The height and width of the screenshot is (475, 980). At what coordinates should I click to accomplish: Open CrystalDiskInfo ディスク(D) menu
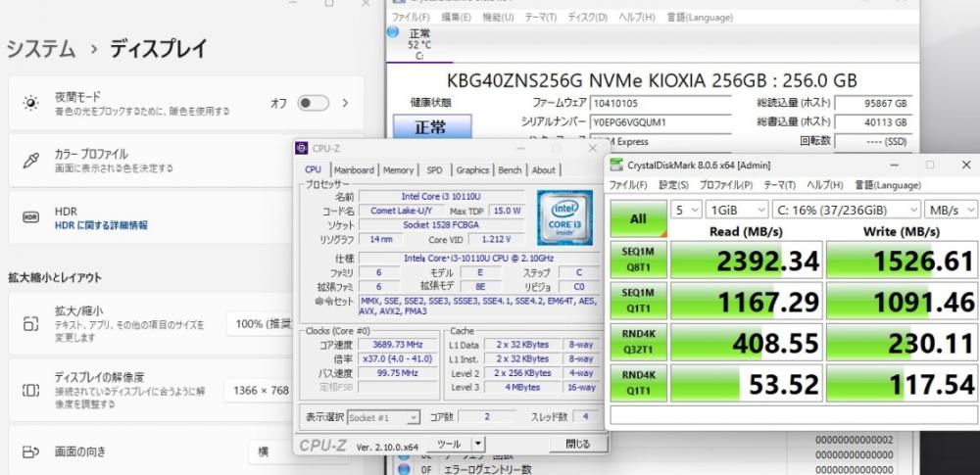pyautogui.click(x=587, y=18)
